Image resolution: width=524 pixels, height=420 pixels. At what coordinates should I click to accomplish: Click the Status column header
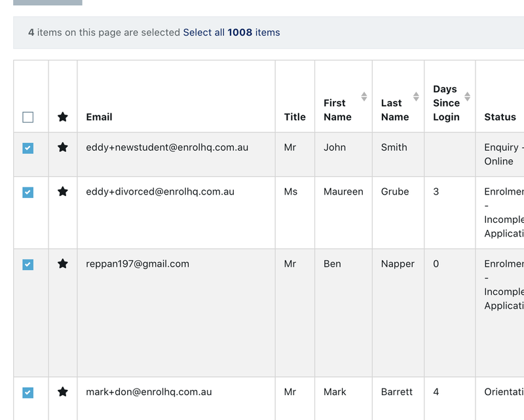pos(500,117)
